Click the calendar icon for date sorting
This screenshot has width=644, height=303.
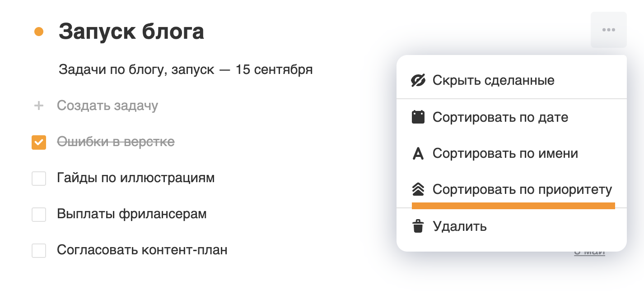[x=418, y=117]
